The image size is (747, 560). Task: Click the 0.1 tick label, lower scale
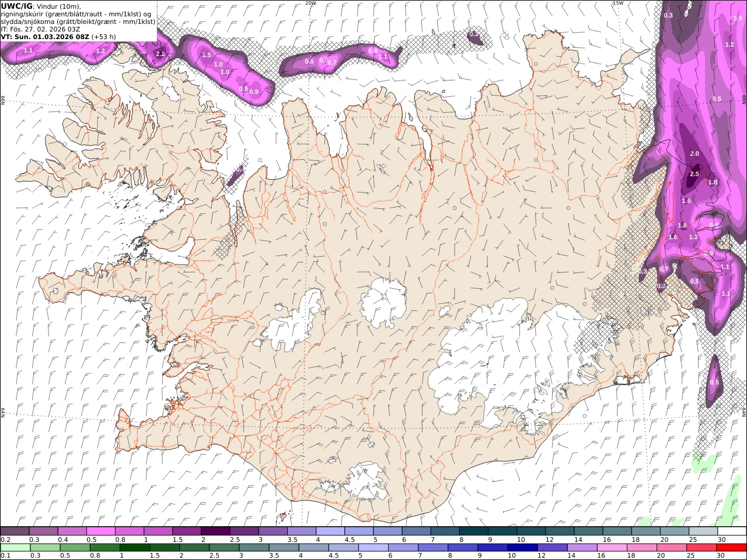5,556
